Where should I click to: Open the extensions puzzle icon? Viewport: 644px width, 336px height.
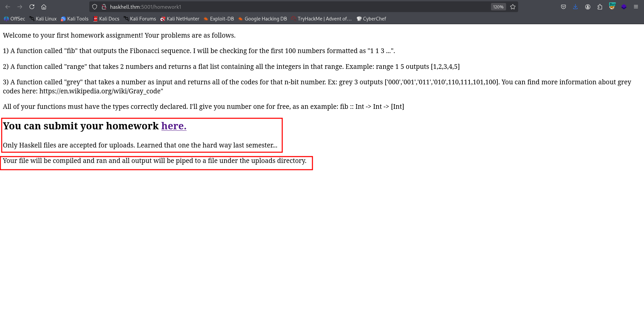[x=600, y=7]
